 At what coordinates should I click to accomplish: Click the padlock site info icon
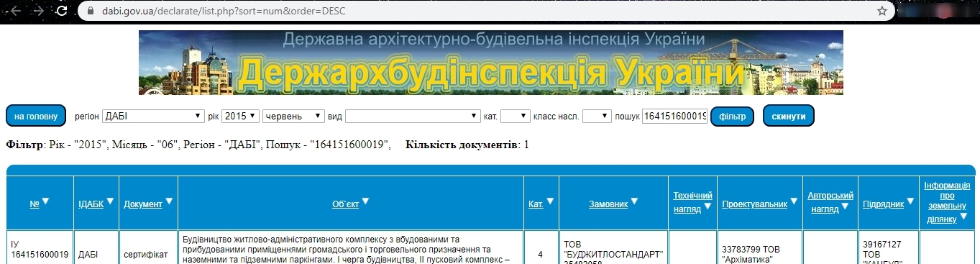(x=90, y=11)
